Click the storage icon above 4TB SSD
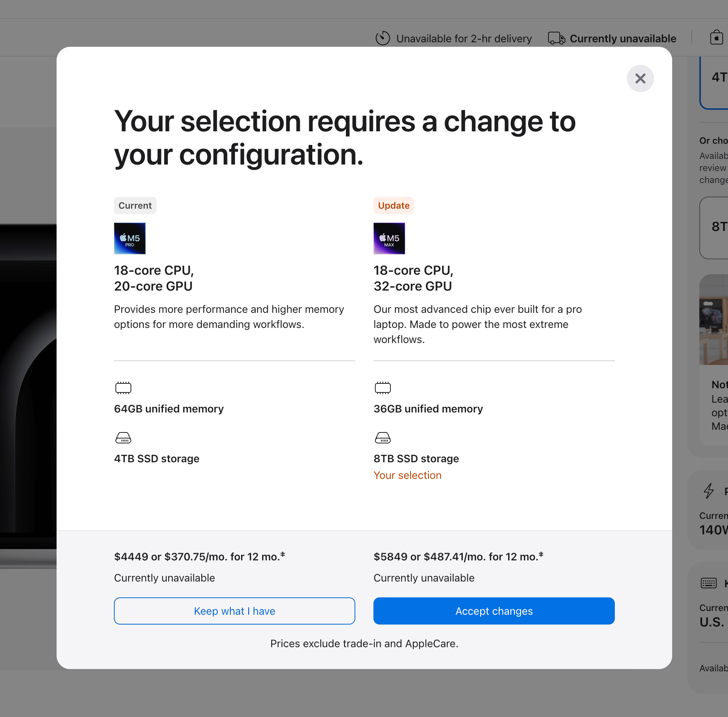 [x=123, y=438]
